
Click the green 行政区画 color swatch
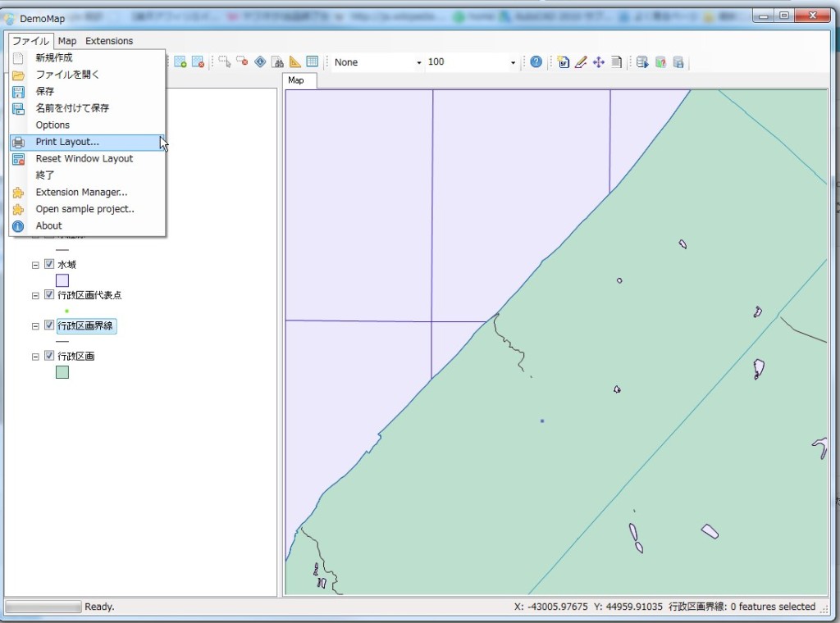(x=62, y=372)
